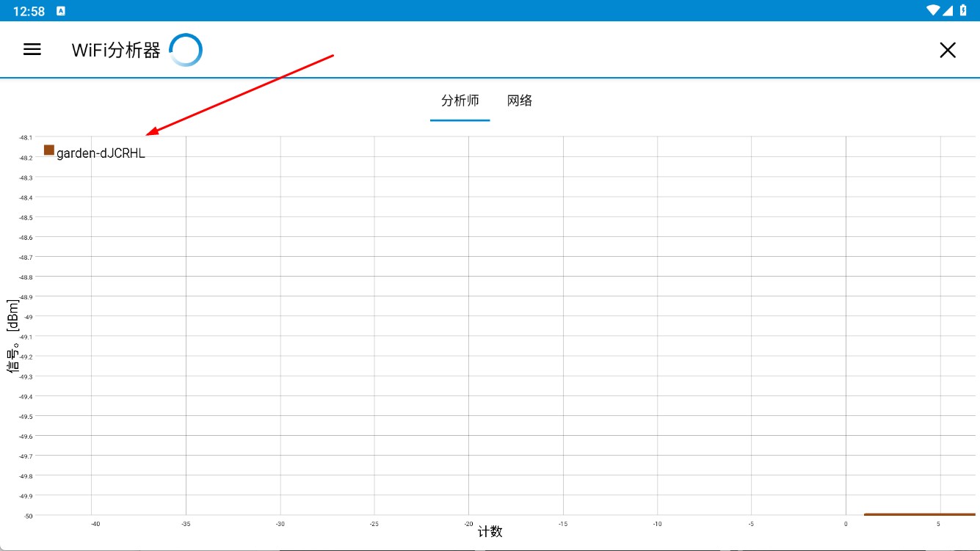Open the hamburger navigation menu
This screenshot has height=551, width=980.
point(32,49)
